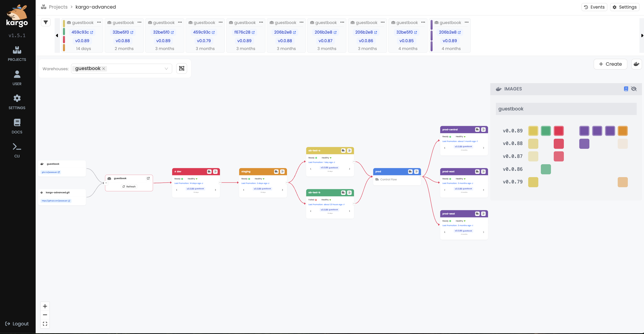
Task: Navigate to Projects via the breadcrumb
Action: [58, 7]
